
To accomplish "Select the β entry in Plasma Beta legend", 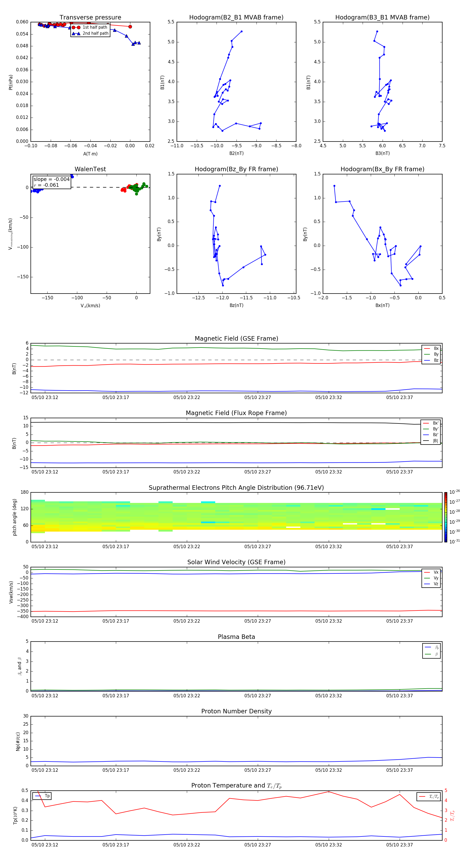I will click(431, 654).
